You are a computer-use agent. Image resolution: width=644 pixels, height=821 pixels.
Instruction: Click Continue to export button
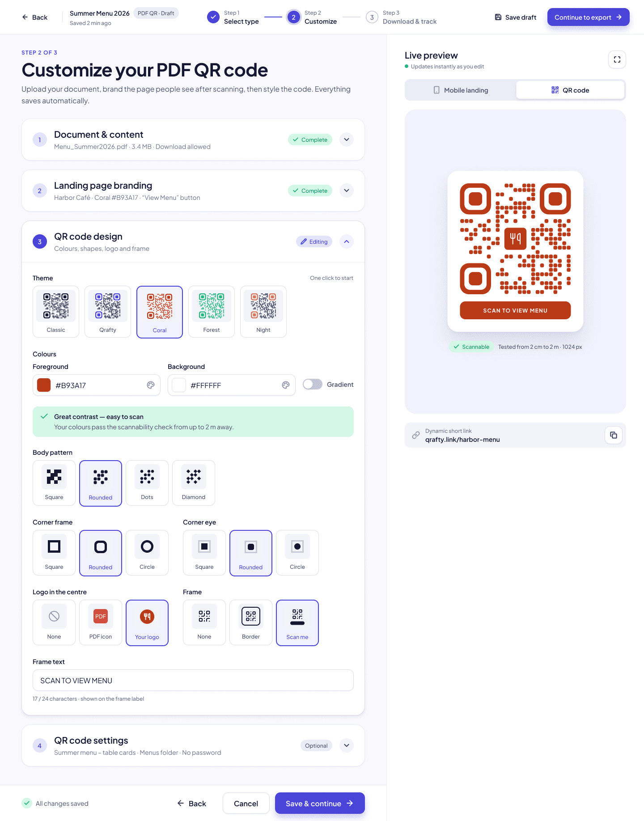pyautogui.click(x=588, y=17)
